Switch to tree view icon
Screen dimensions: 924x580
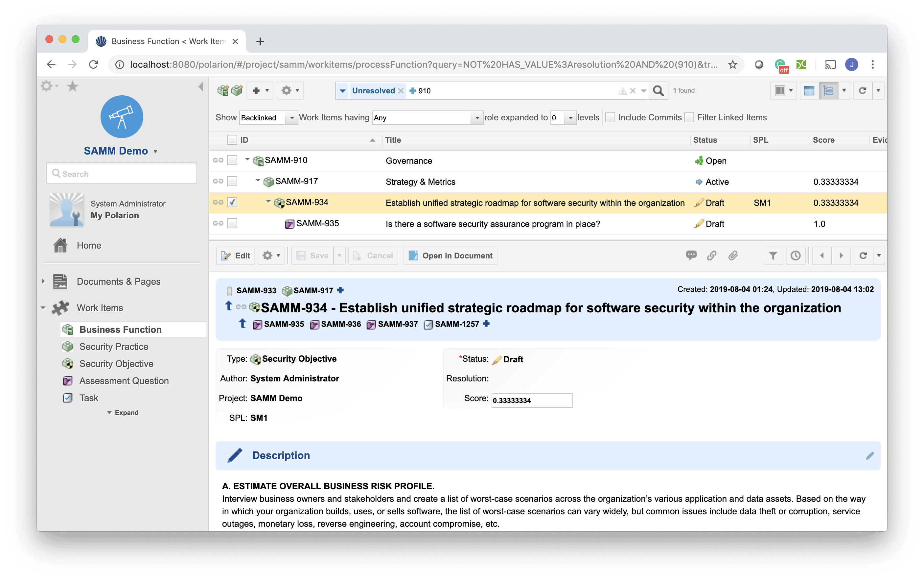click(x=828, y=90)
